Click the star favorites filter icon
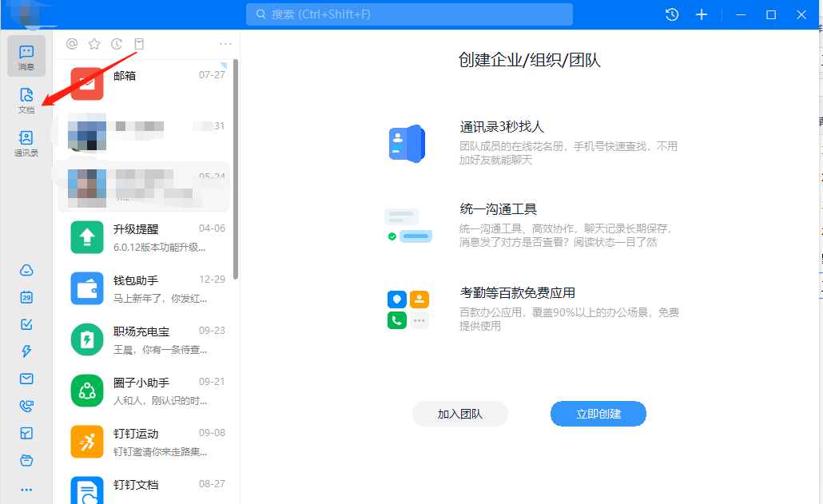This screenshot has width=823, height=504. pos(94,44)
